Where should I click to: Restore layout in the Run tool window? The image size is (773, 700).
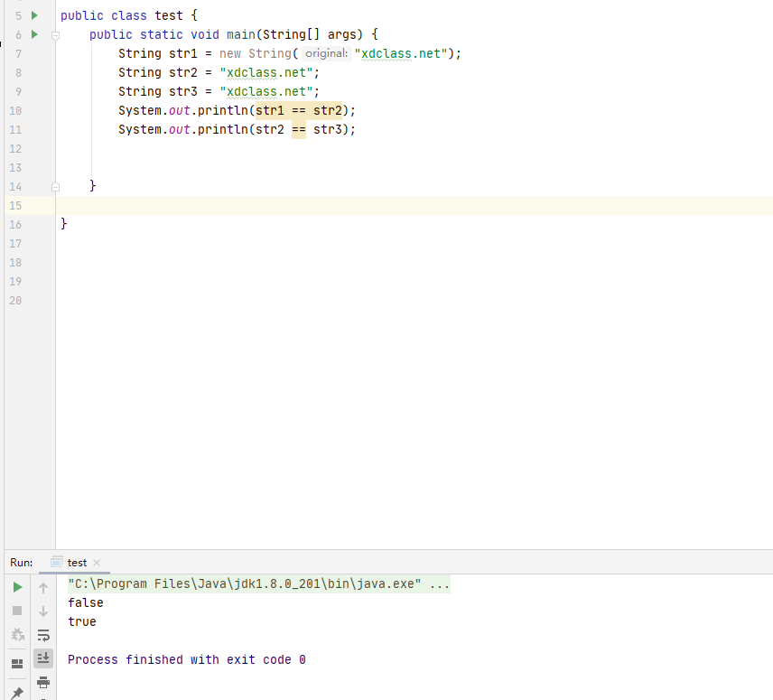17,664
